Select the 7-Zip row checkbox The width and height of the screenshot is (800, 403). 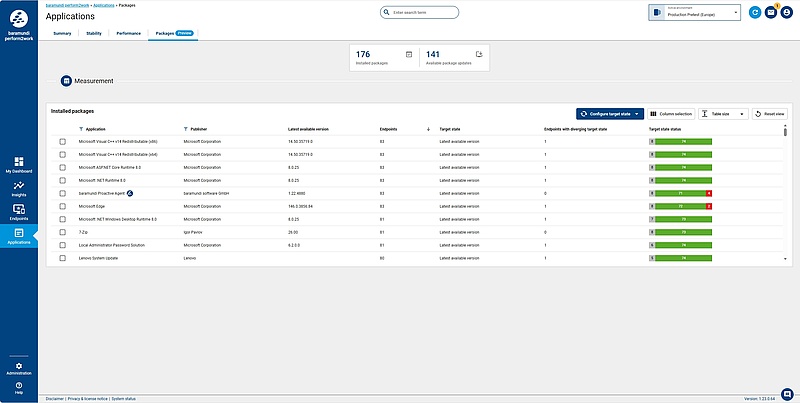pyautogui.click(x=62, y=231)
